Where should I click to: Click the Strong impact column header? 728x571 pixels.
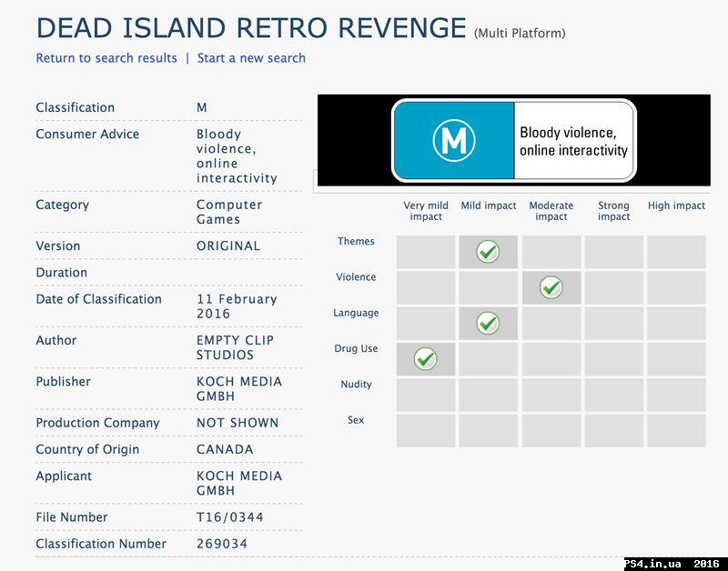pos(613,211)
